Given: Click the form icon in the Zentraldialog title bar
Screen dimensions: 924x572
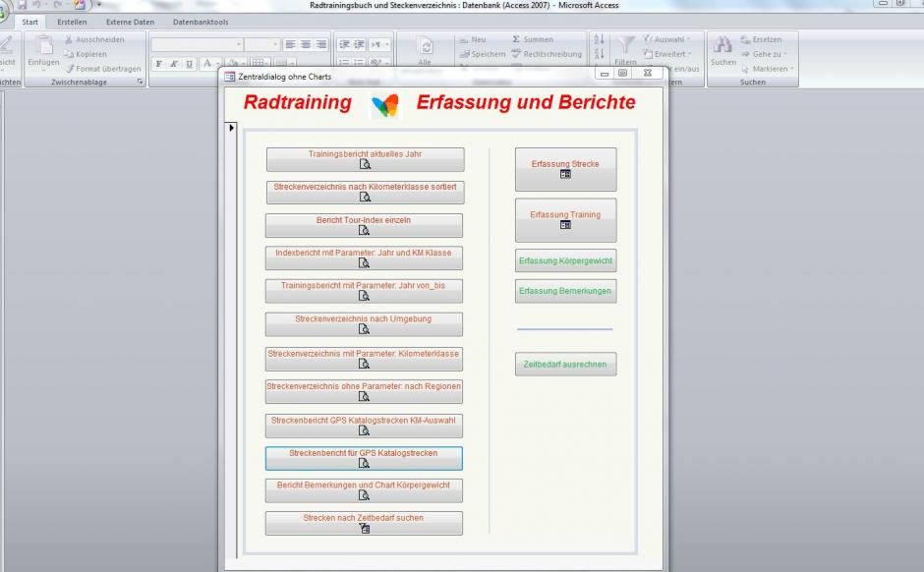Looking at the screenshot, I should coord(230,76).
